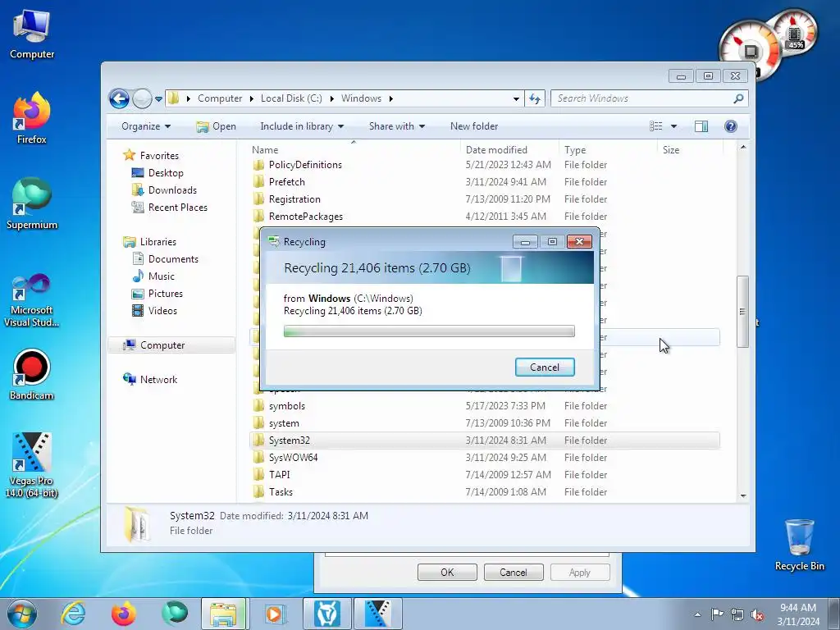
Task: Select Desktop under Favorites
Action: (x=166, y=173)
